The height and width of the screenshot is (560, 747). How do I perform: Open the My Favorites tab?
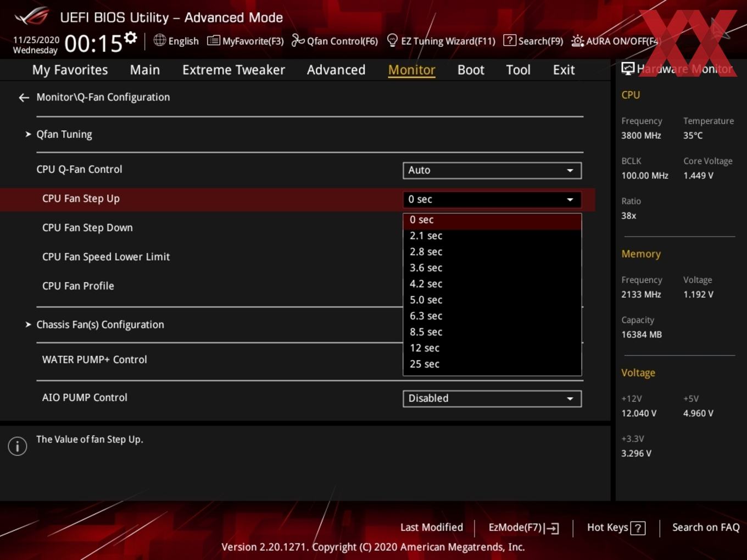point(70,70)
